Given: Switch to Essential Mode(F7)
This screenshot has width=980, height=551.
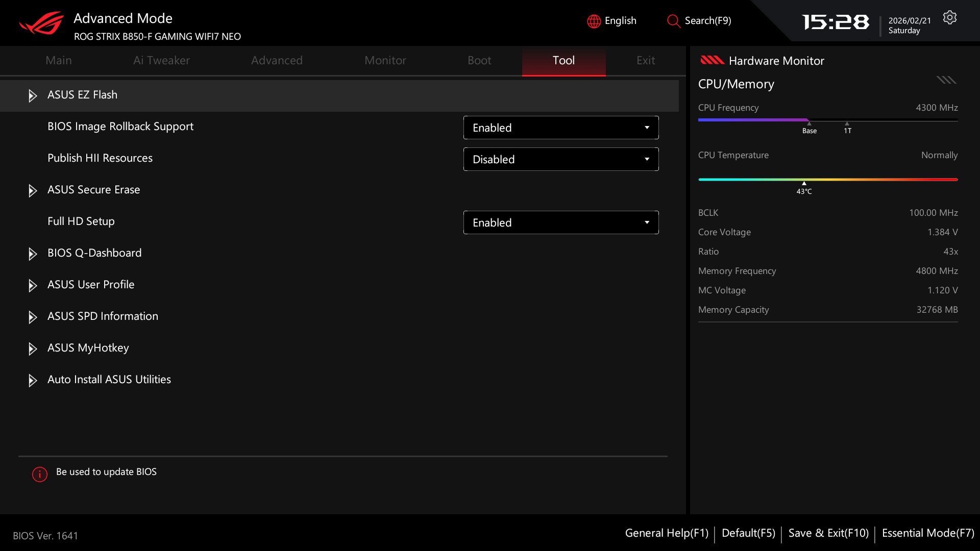Looking at the screenshot, I should tap(928, 533).
